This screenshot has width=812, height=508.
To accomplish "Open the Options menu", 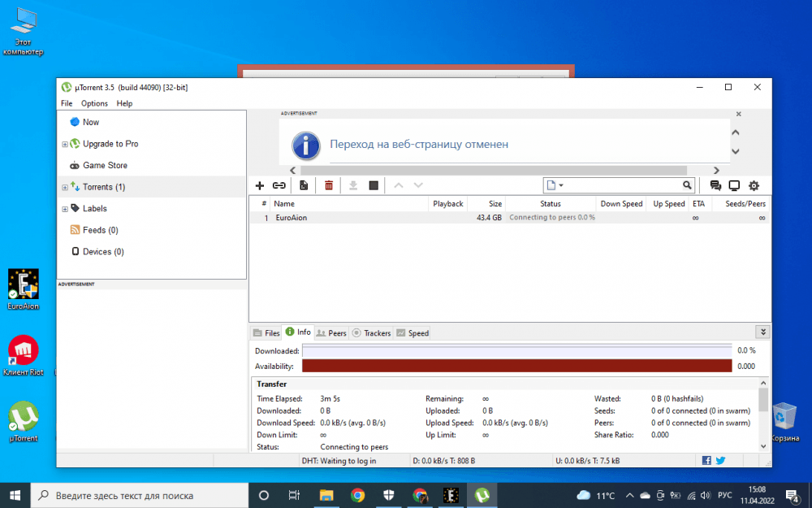I will tap(94, 103).
